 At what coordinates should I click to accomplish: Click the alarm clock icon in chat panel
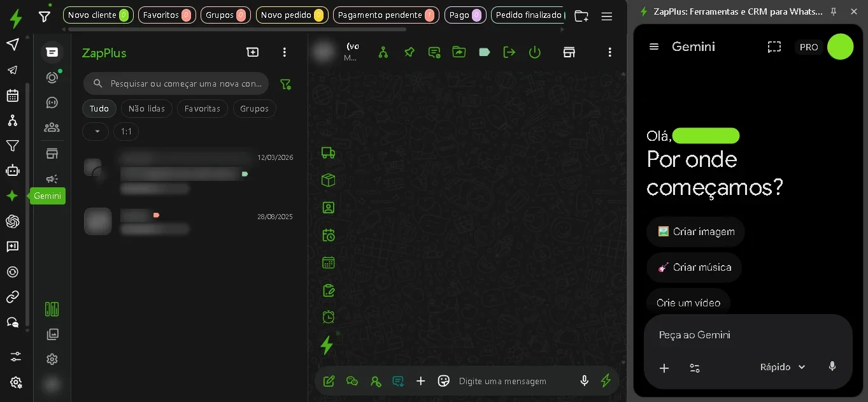click(329, 317)
